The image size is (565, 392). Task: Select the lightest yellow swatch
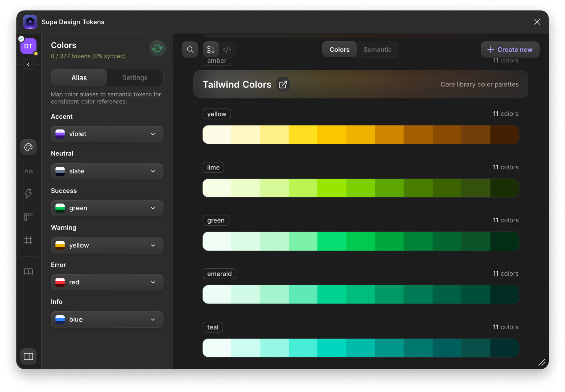pos(217,135)
